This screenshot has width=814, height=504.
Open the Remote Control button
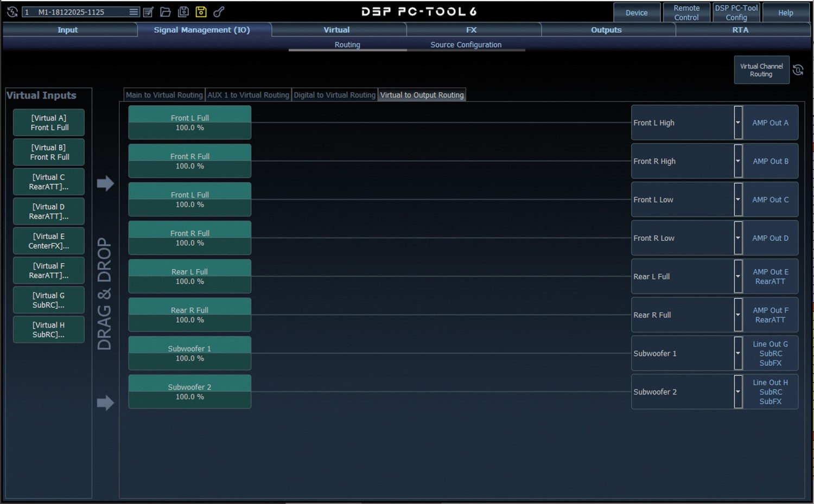pos(686,12)
